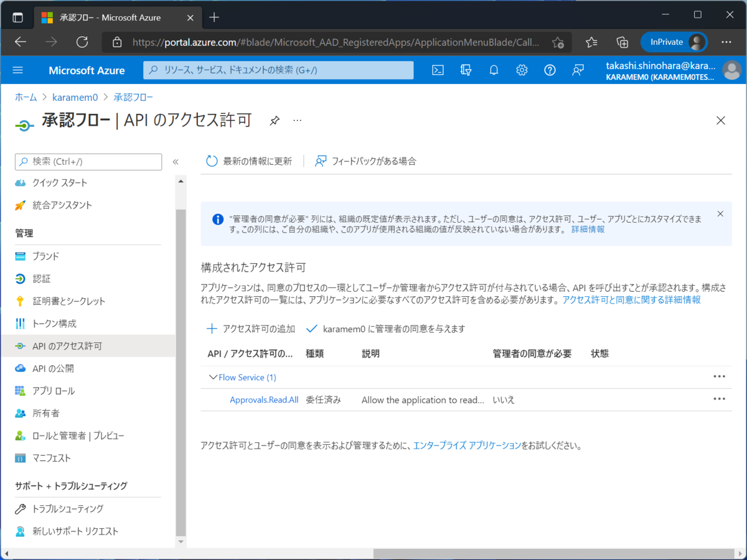The height and width of the screenshot is (560, 747).
Task: Dismiss the blue info banner
Action: (720, 214)
